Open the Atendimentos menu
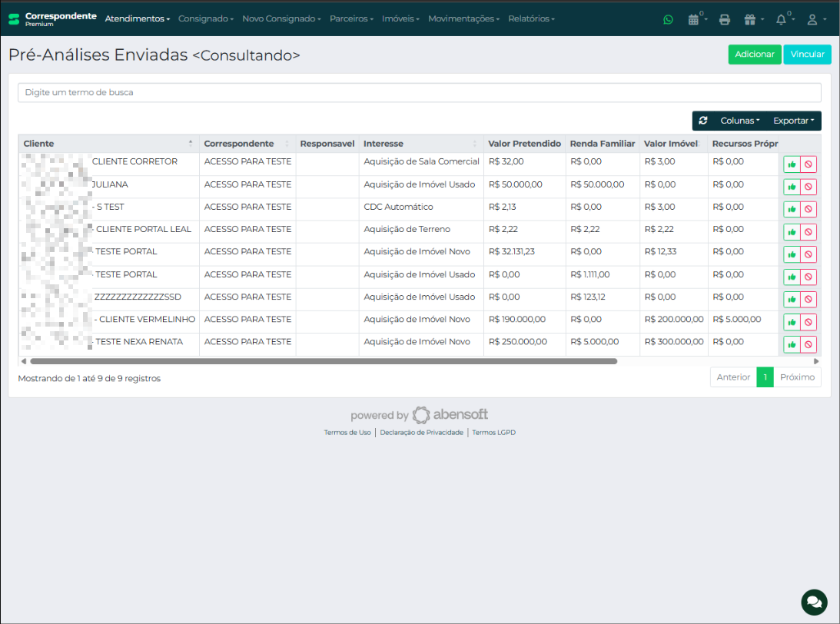Image resolution: width=840 pixels, height=624 pixels. pyautogui.click(x=137, y=18)
